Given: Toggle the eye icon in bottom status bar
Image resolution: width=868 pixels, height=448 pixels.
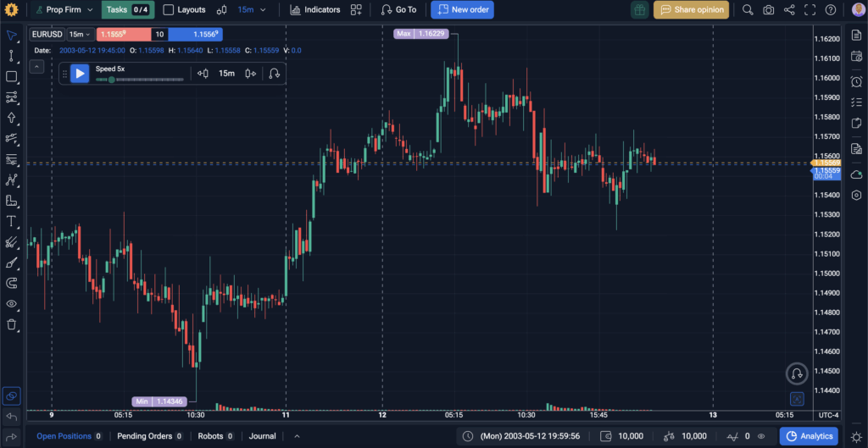Looking at the screenshot, I should click(x=761, y=436).
